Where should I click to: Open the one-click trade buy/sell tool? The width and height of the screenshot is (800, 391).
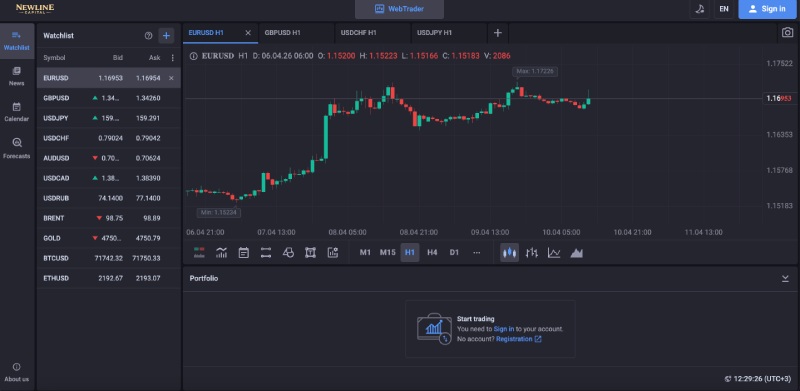199,252
